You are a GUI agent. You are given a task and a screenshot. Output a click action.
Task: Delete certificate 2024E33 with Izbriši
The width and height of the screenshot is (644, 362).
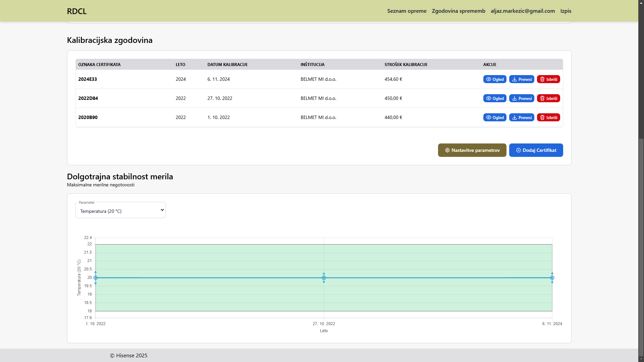[x=548, y=79]
